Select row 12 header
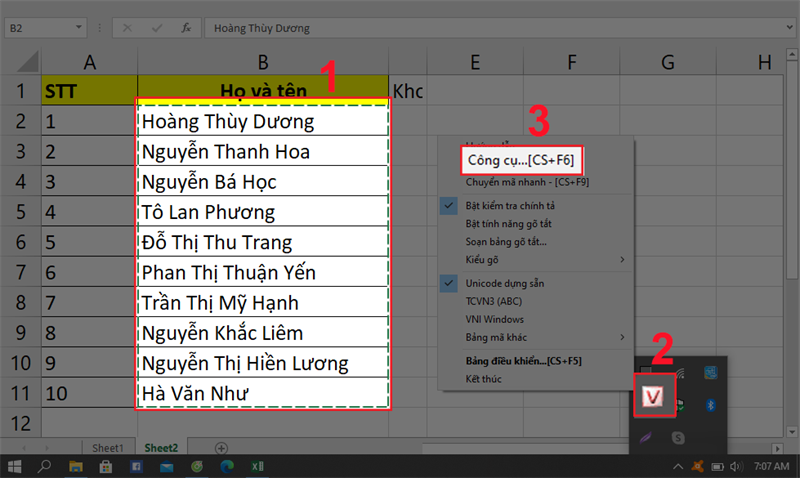Viewport: 800px width, 478px height. pyautogui.click(x=20, y=423)
